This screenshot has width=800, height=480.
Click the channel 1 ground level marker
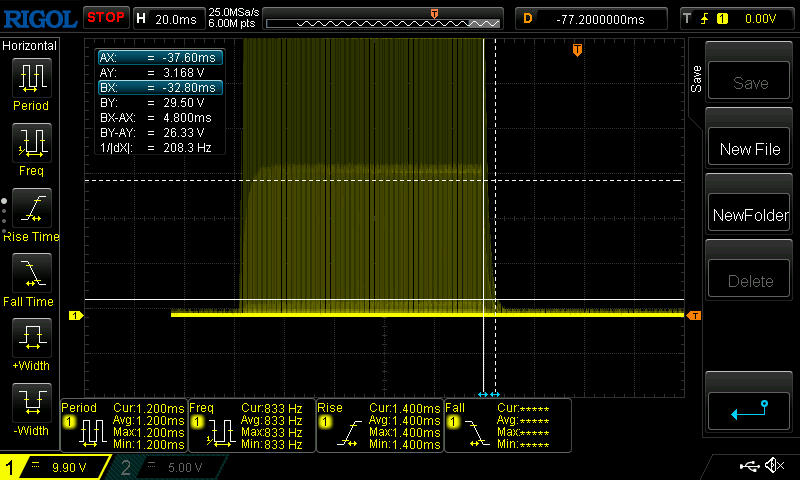click(76, 316)
